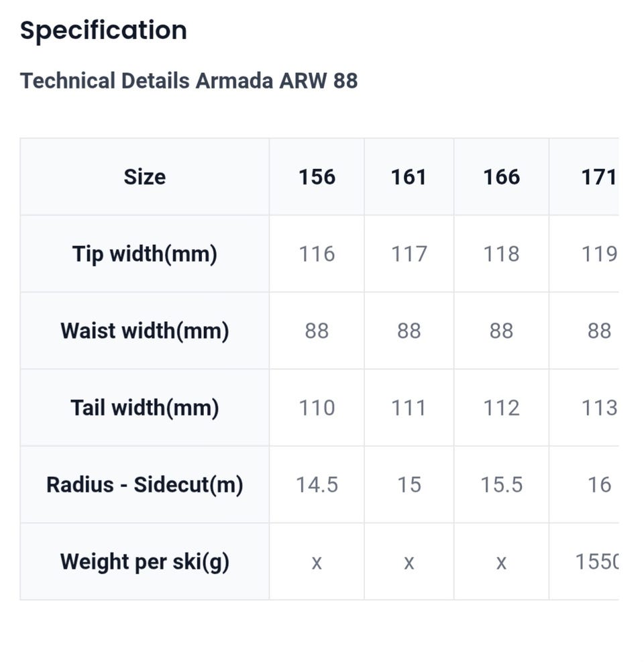
Task: Click the 161 size column header
Action: pyautogui.click(x=409, y=177)
